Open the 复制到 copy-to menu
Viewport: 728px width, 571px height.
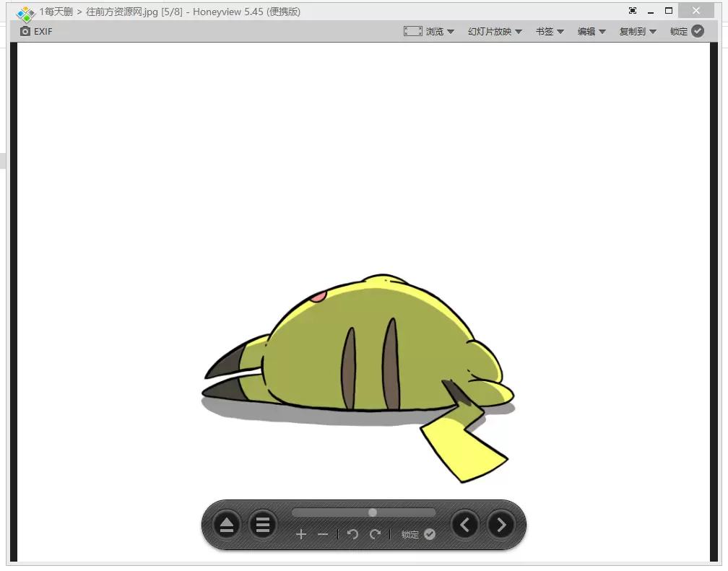(x=638, y=31)
